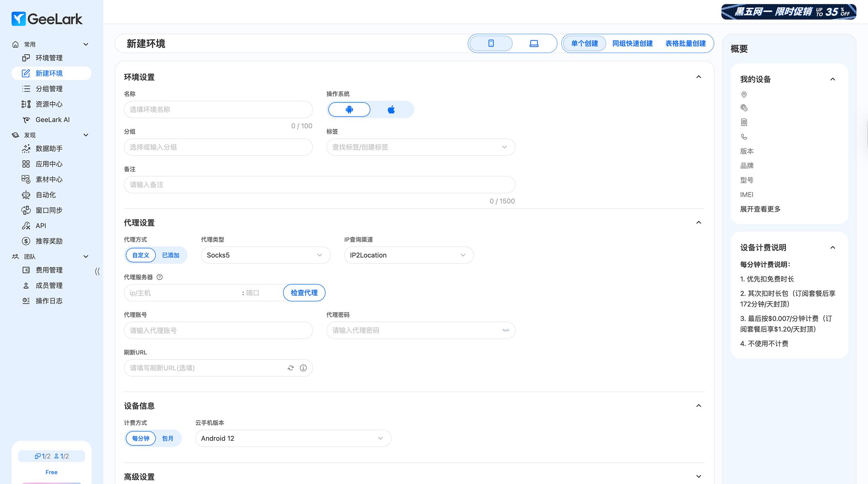Image resolution: width=868 pixels, height=484 pixels.
Task: Open the IP2Location query channel dropdown
Action: pyautogui.click(x=408, y=255)
